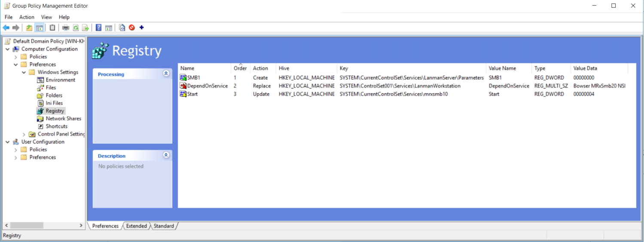This screenshot has height=242, width=644.
Task: Click the Back arrow toolbar icon
Action: click(6, 28)
